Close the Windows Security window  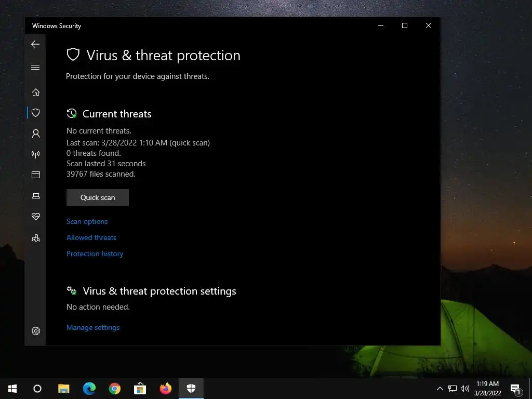[429, 25]
